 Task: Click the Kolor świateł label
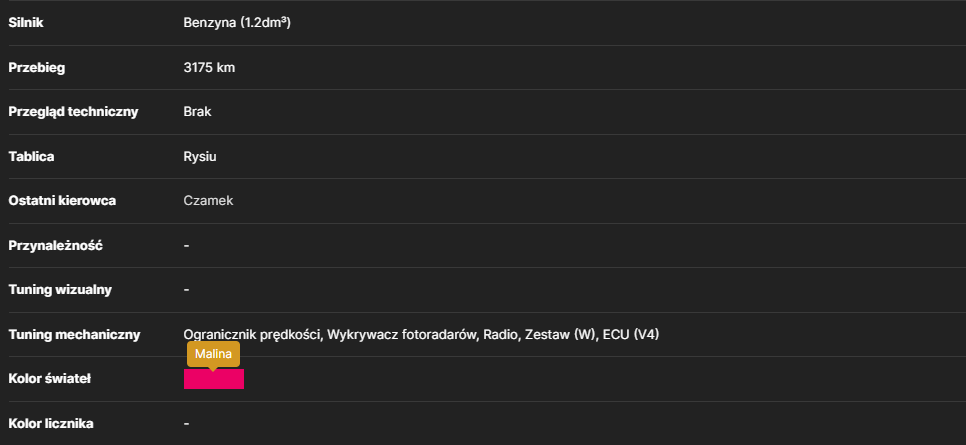[49, 379]
